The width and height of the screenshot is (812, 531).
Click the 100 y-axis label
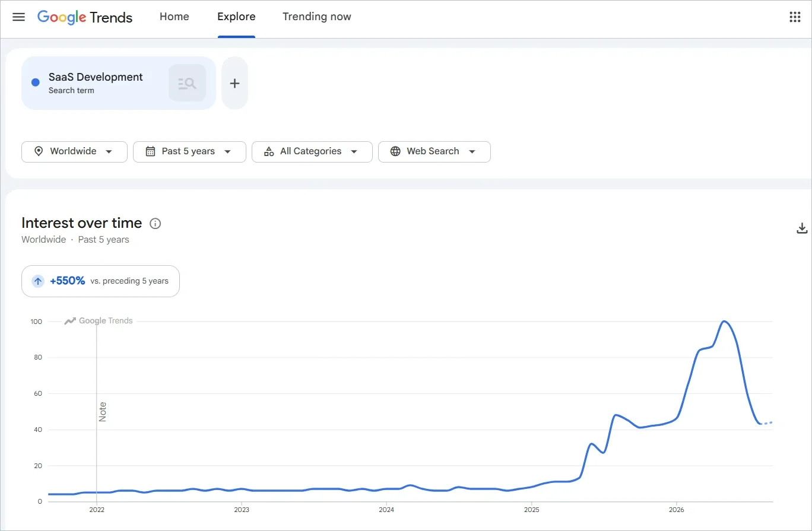[36, 322]
